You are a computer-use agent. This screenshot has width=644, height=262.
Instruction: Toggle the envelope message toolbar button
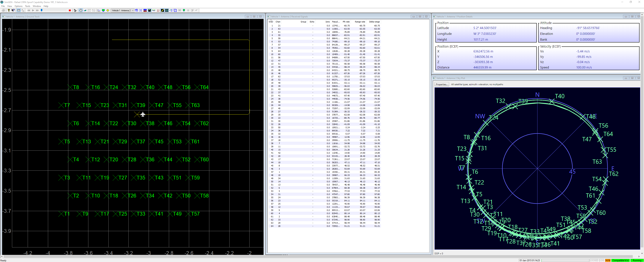click(19, 10)
